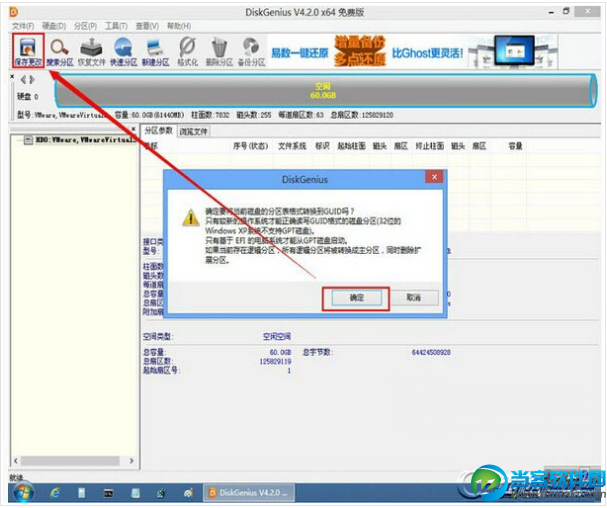
Task: Open the Help (帮助) menu
Action: pyautogui.click(x=179, y=26)
